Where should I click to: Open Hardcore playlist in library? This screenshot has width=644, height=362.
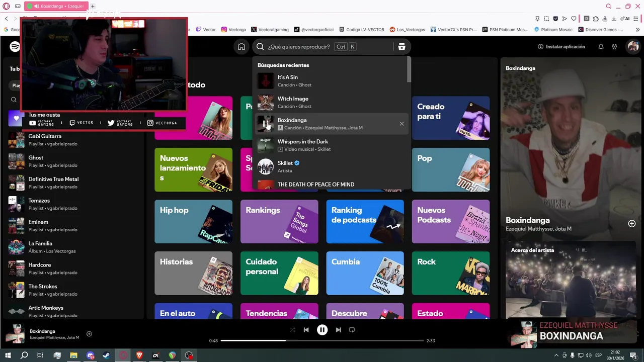click(x=74, y=268)
